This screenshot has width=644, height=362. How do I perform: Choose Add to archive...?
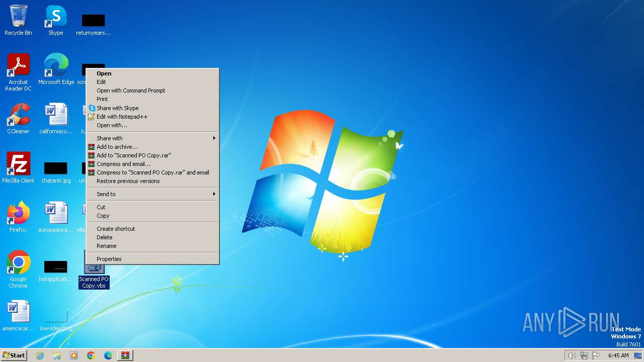pos(153,147)
